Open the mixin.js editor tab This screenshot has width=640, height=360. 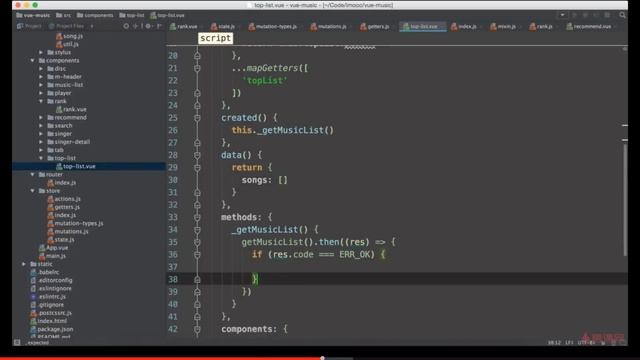point(503,27)
